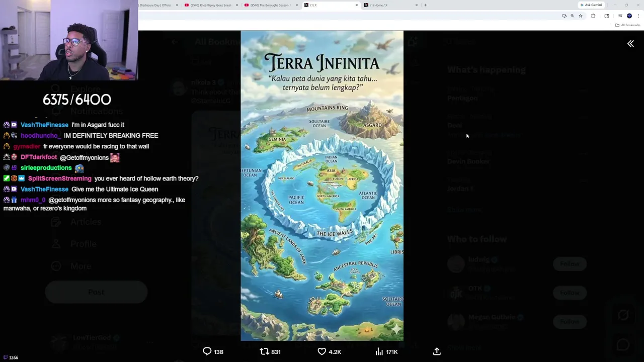Click the gymadler chat username
The height and width of the screenshot is (362, 644).
coord(27,146)
